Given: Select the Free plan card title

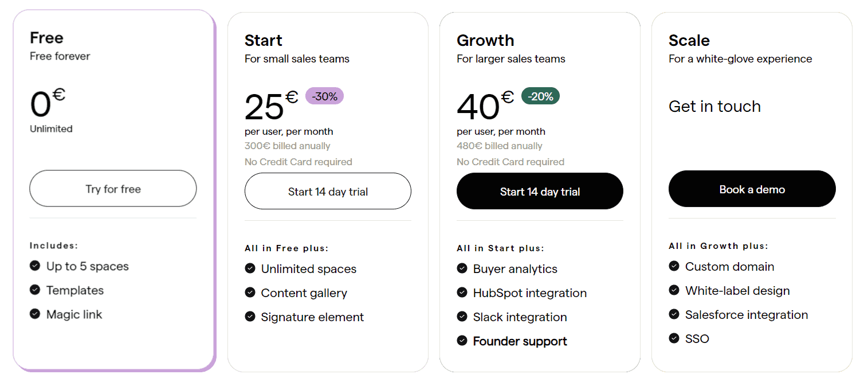Looking at the screenshot, I should [x=46, y=38].
